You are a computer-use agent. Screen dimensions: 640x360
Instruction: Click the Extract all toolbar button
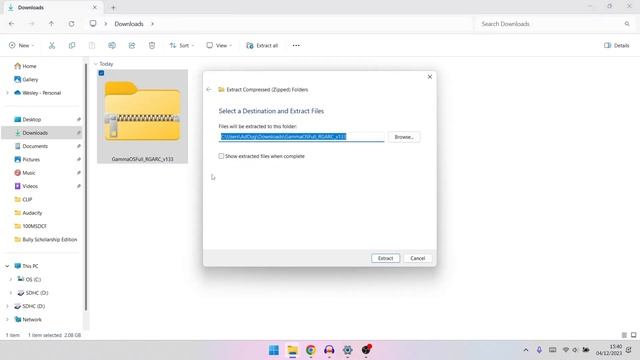(262, 45)
